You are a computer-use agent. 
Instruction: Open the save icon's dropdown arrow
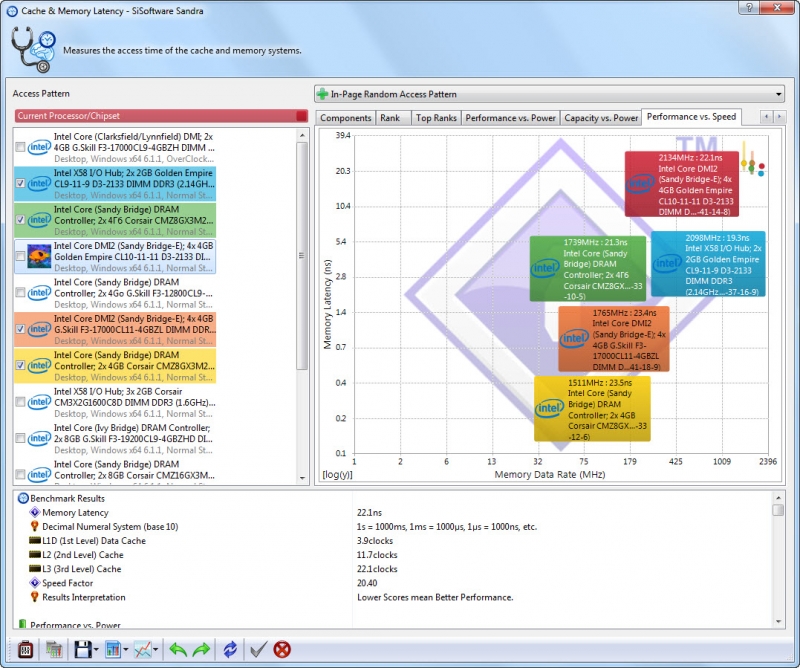96,650
